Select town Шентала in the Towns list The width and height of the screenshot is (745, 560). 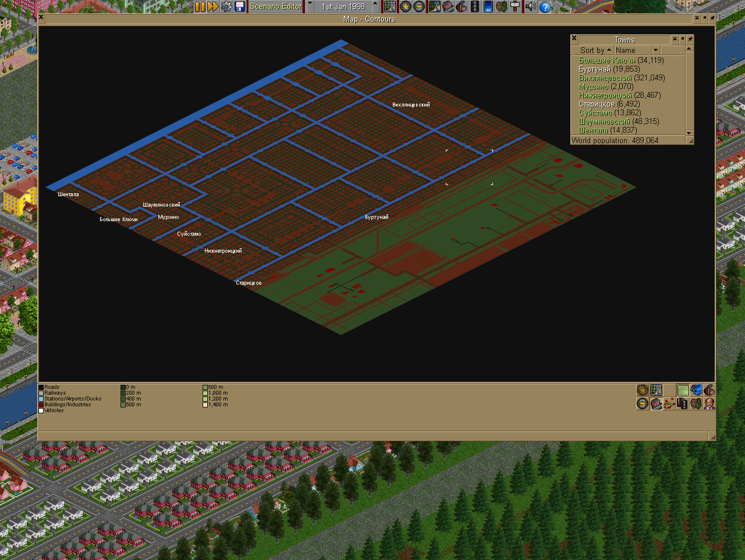point(627,130)
